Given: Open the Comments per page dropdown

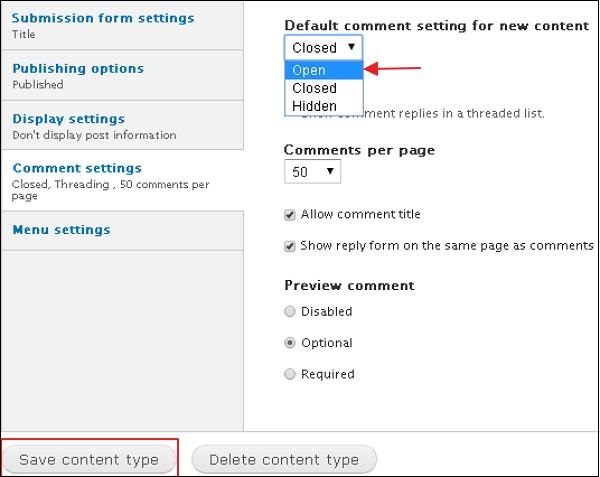Looking at the screenshot, I should 312,173.
